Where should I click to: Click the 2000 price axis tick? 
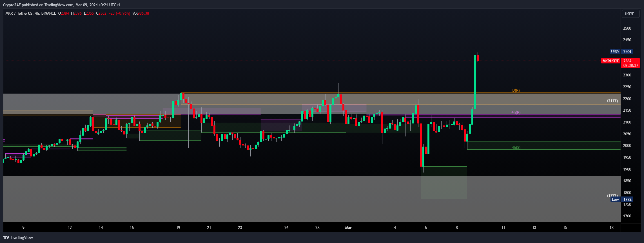click(627, 146)
